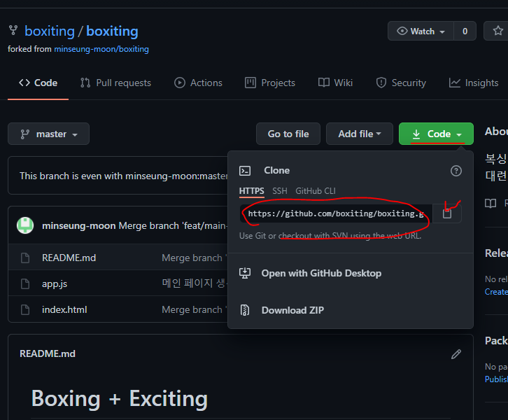Click file icon next to index.html

[x=25, y=310]
